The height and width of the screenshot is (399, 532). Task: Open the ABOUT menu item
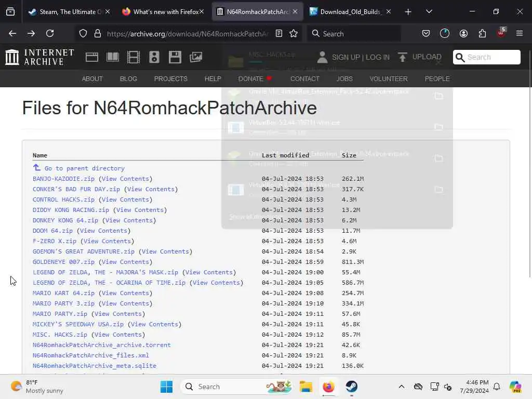point(92,79)
